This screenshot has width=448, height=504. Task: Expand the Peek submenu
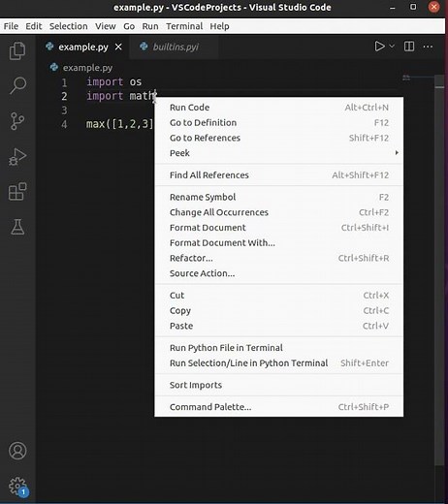coord(279,153)
